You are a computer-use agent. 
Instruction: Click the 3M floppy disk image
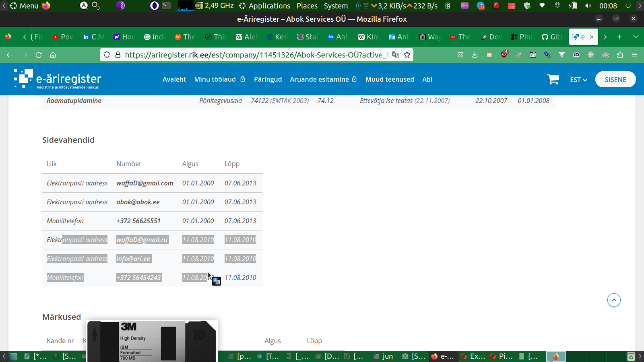coord(152,341)
